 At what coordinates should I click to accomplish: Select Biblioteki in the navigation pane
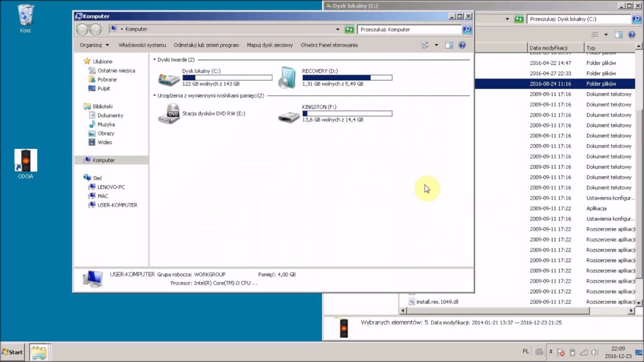(103, 107)
